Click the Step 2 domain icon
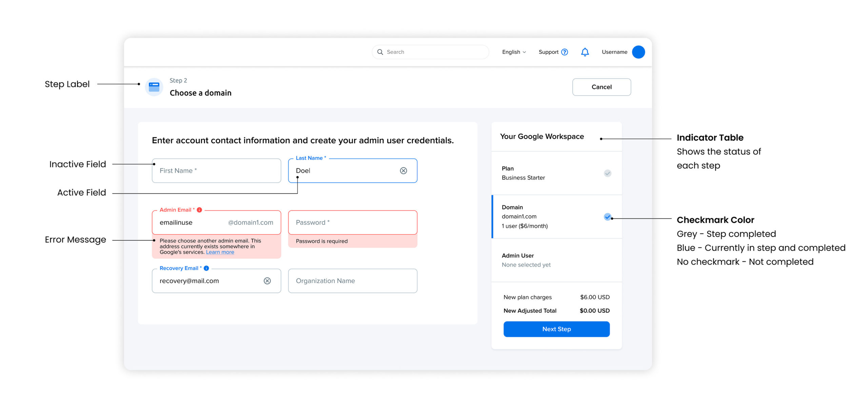 (x=154, y=87)
